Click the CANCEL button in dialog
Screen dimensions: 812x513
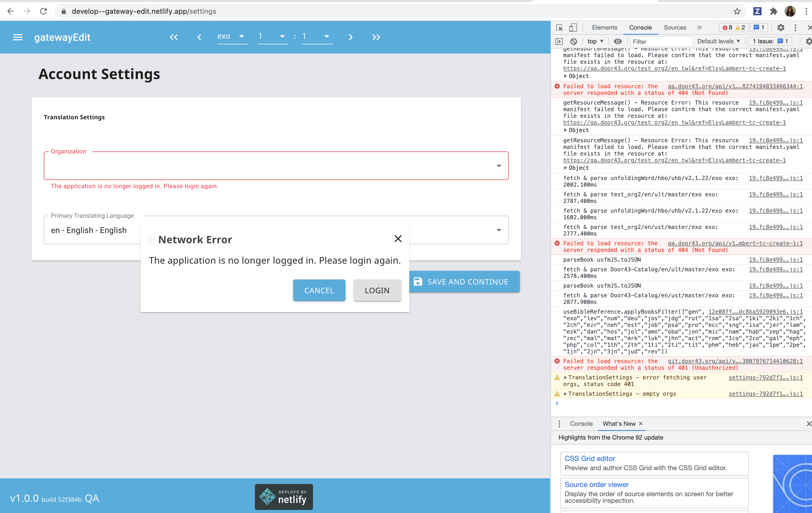point(318,290)
